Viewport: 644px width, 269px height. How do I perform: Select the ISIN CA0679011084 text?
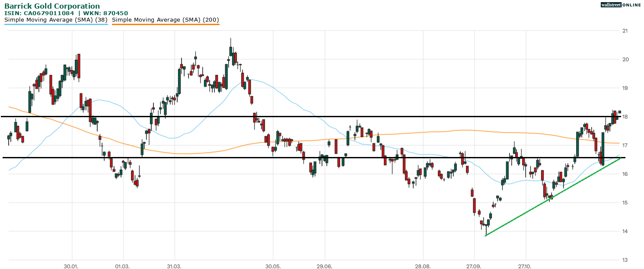39,13
